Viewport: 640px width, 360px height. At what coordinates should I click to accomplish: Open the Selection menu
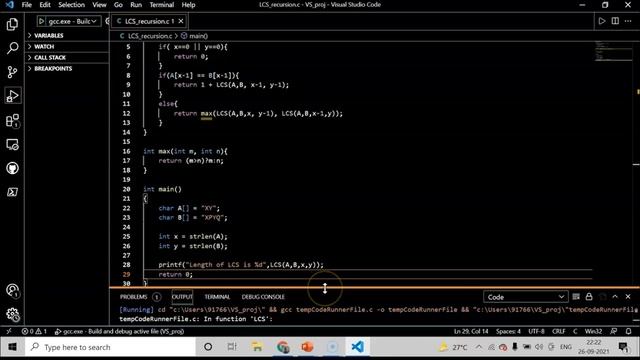71,5
